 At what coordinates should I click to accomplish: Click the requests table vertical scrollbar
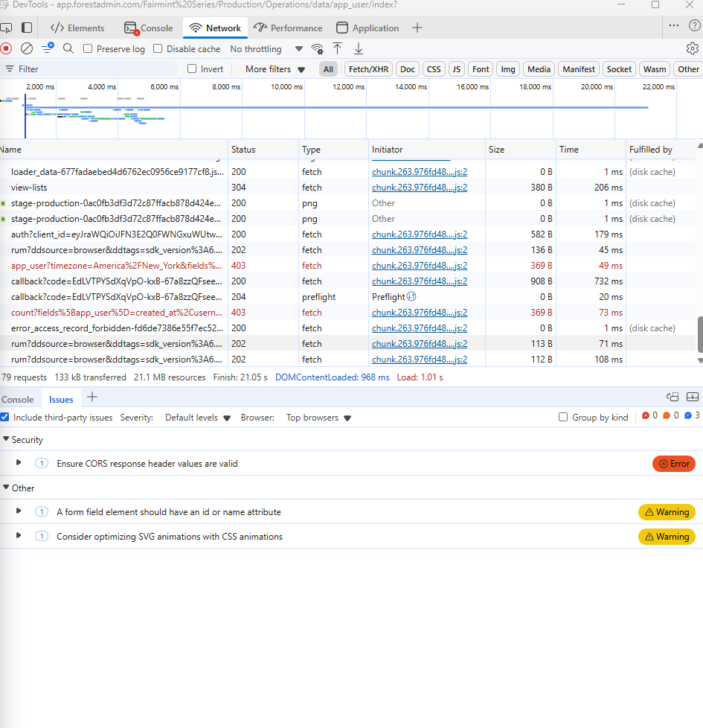click(700, 334)
